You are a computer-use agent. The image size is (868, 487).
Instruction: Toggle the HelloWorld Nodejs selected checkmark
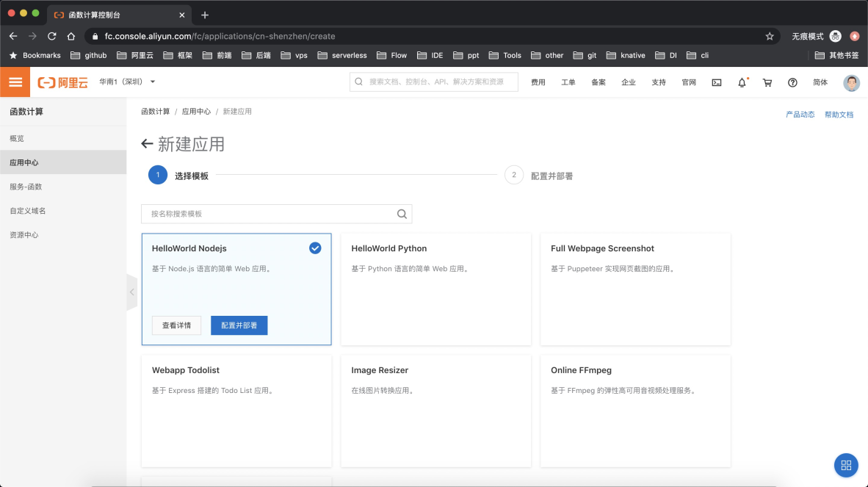click(x=315, y=248)
